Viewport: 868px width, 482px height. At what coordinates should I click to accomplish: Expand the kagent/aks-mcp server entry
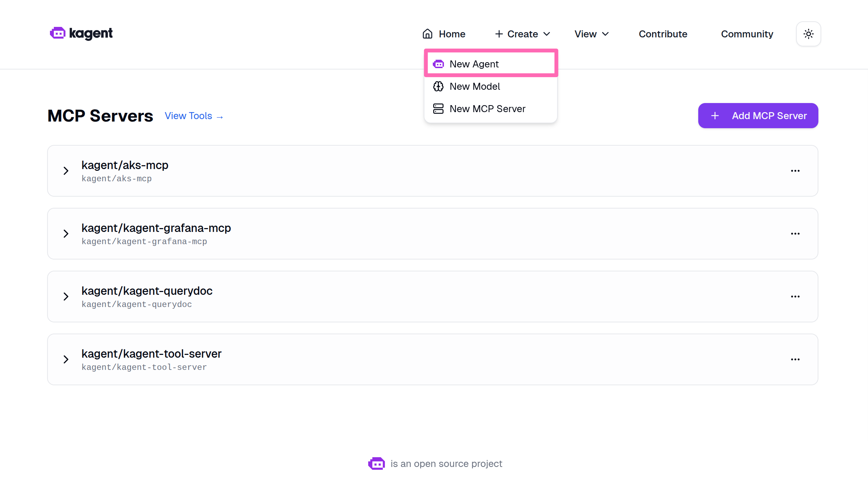[x=66, y=171]
